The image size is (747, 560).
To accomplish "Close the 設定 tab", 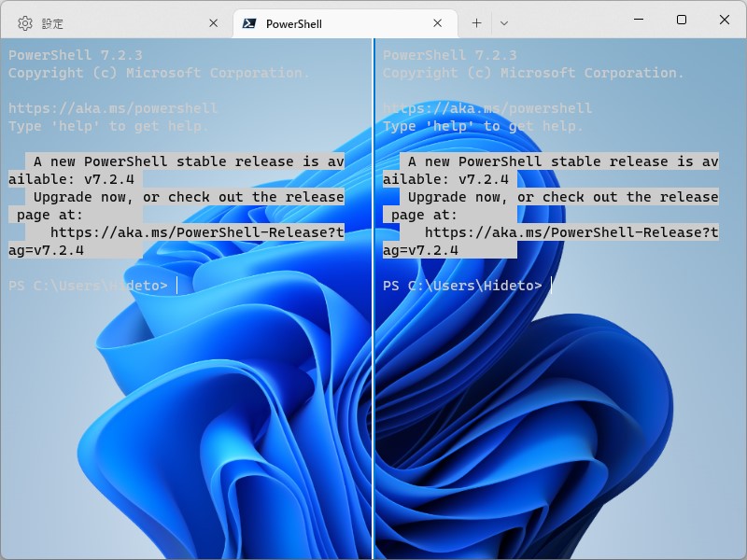I will coord(214,23).
